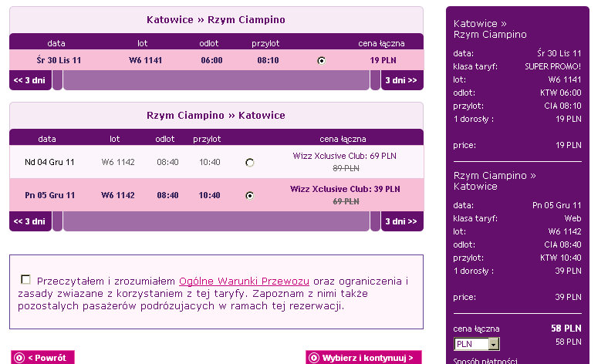
Task: Show previous 3 days for Katowice » Rzym
Action: (30, 80)
